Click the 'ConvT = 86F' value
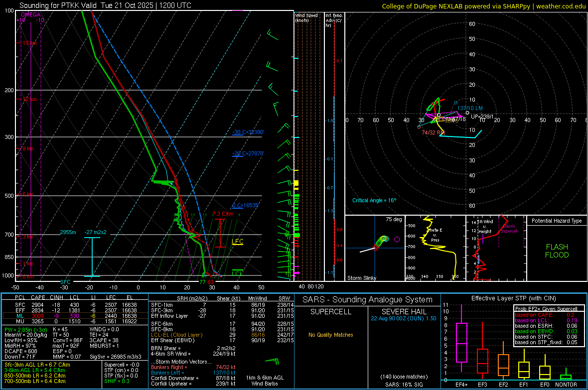The height and width of the screenshot is (390, 588). 68,340
